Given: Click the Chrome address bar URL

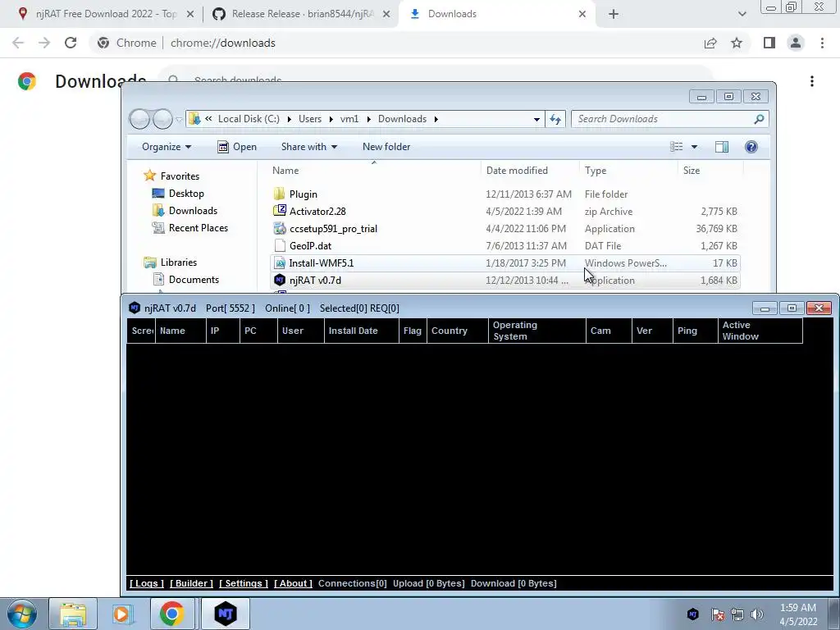Looking at the screenshot, I should pyautogui.click(x=223, y=43).
